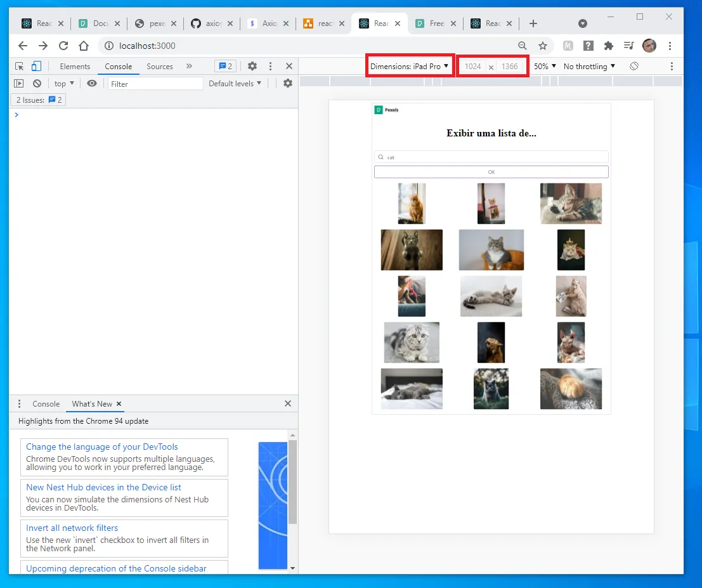The width and height of the screenshot is (702, 588).
Task: Close the DevTools panel
Action: tap(289, 66)
